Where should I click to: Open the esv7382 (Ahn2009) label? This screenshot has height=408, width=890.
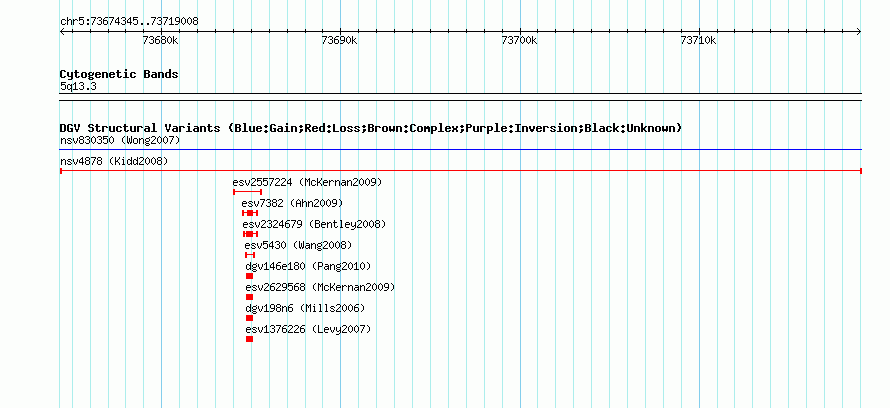coord(292,204)
